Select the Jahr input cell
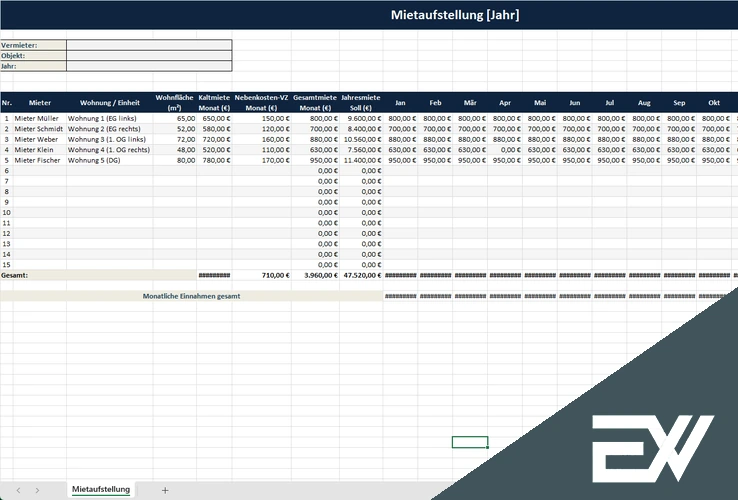 [x=149, y=66]
